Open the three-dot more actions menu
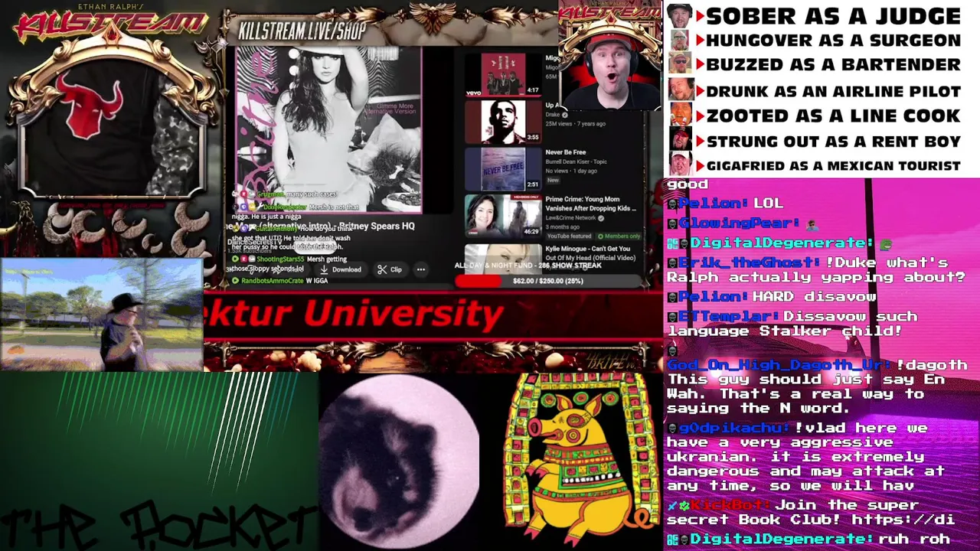Screen dimensions: 980x551 (420, 269)
